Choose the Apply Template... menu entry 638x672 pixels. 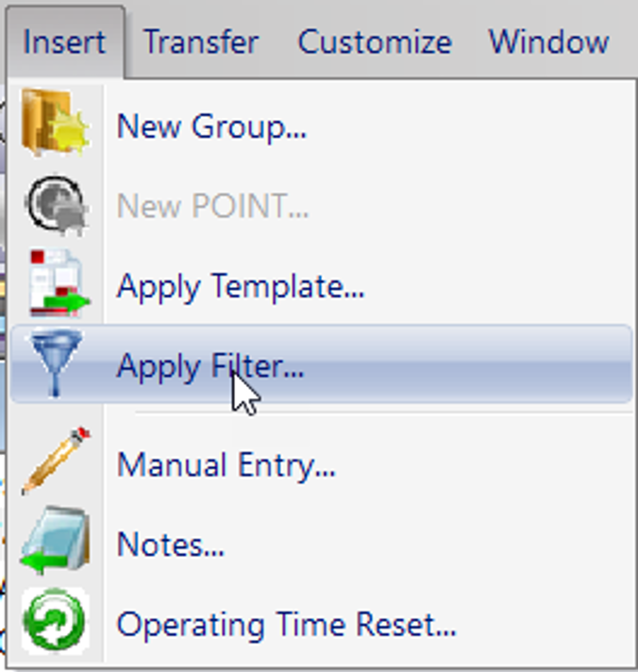click(x=321, y=286)
